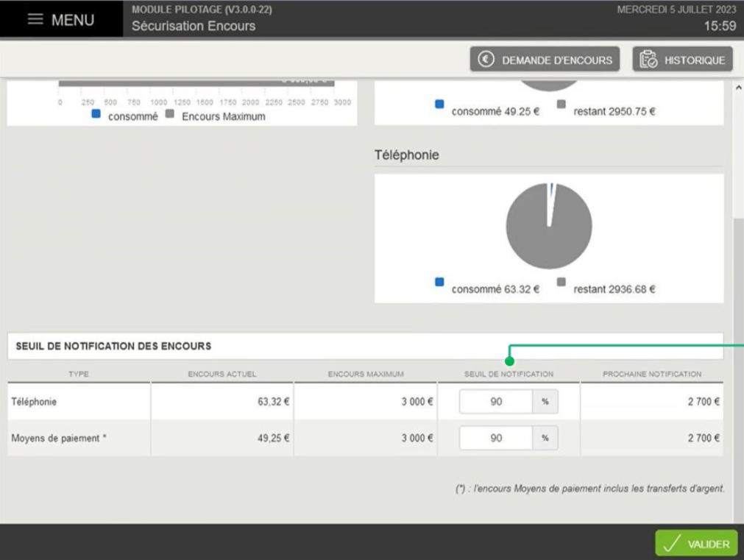Click the Moyens de paiement threshold field showing 90
744x560 pixels.
coord(495,438)
